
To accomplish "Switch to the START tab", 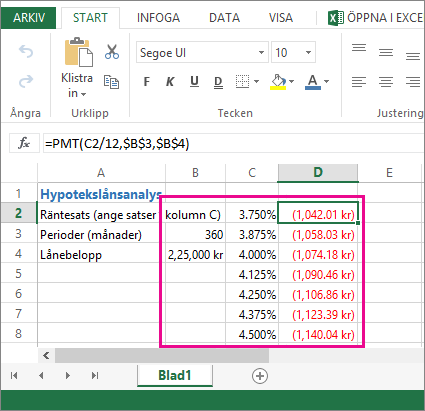I will 90,18.
